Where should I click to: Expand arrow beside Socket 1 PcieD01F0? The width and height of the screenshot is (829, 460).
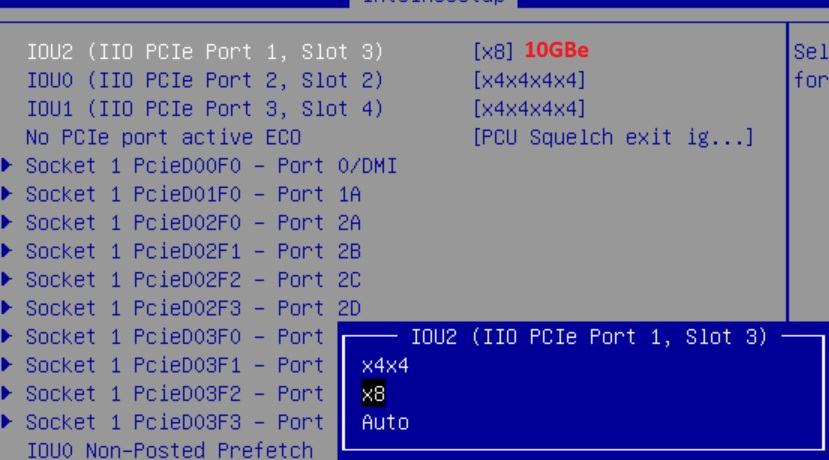(9, 194)
